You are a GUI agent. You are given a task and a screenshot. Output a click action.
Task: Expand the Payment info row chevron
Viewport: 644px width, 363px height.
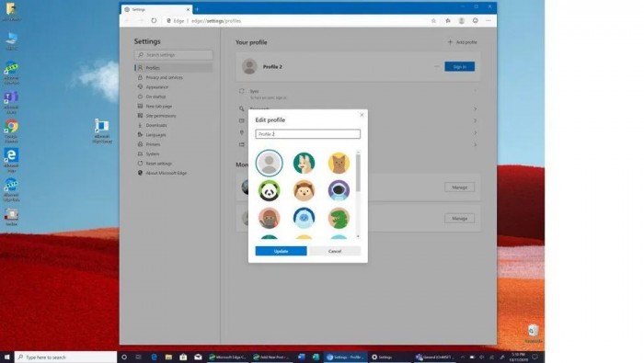(x=476, y=121)
